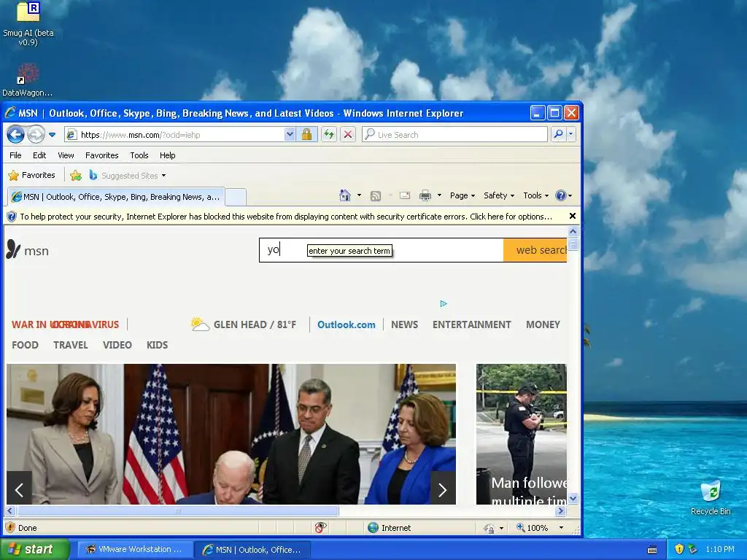Image resolution: width=747 pixels, height=560 pixels.
Task: Open the police officer news thumbnail
Action: (522, 434)
